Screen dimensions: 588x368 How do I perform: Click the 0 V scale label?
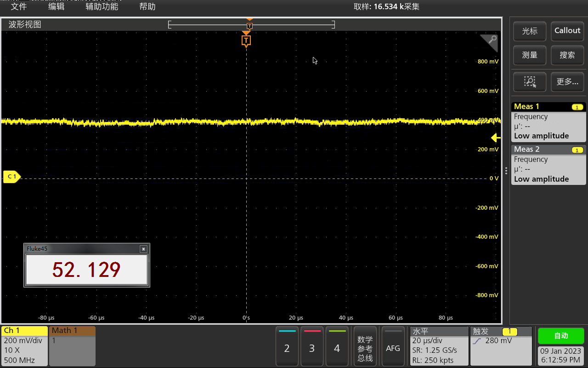tap(494, 178)
